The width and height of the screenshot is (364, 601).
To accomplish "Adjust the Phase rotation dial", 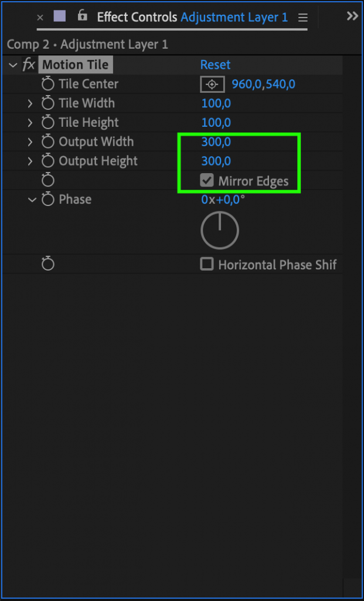I will click(x=220, y=230).
